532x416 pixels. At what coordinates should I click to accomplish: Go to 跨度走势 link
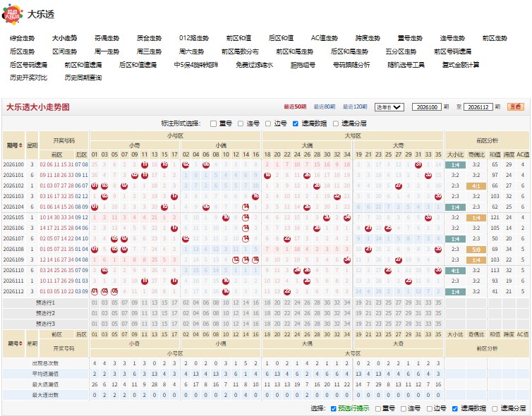pyautogui.click(x=368, y=38)
